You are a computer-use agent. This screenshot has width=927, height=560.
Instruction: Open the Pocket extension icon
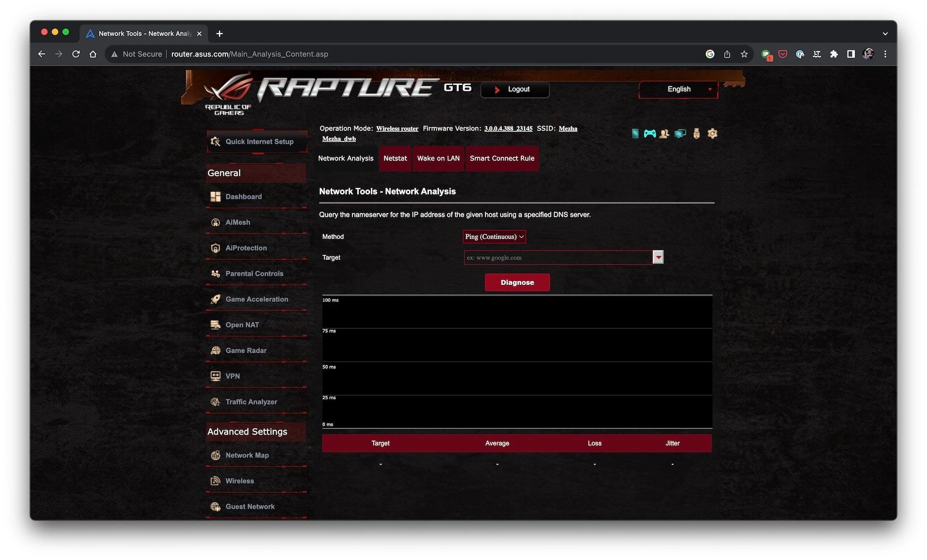click(x=783, y=54)
